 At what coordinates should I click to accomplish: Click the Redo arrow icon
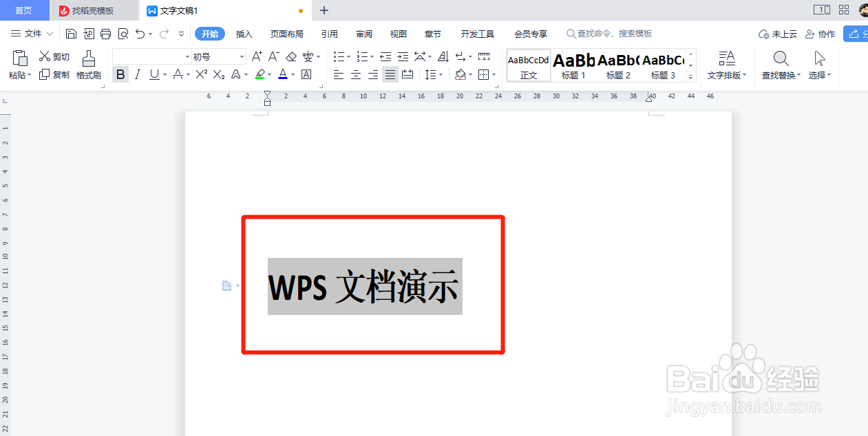164,34
